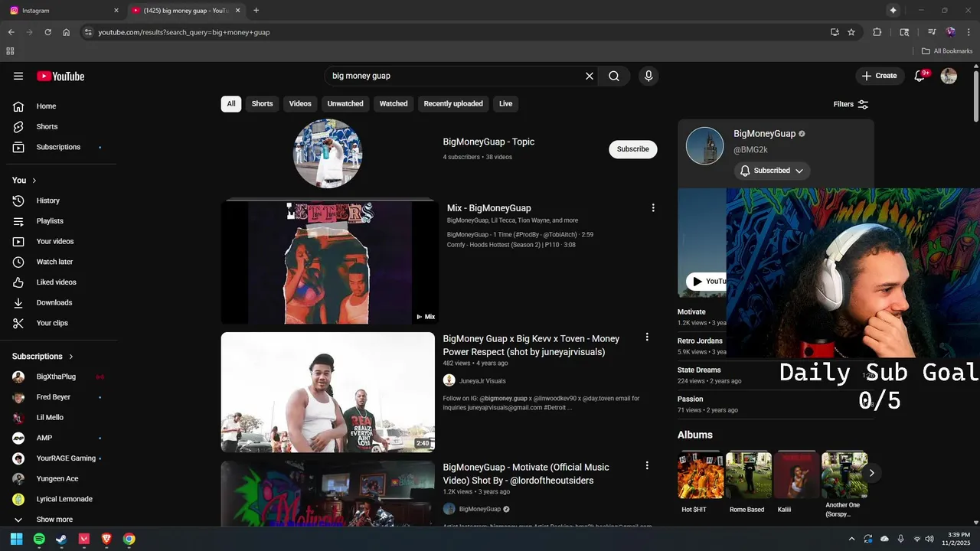Image resolution: width=980 pixels, height=551 pixels.
Task: Go to the YouTube logo home
Action: point(60,76)
